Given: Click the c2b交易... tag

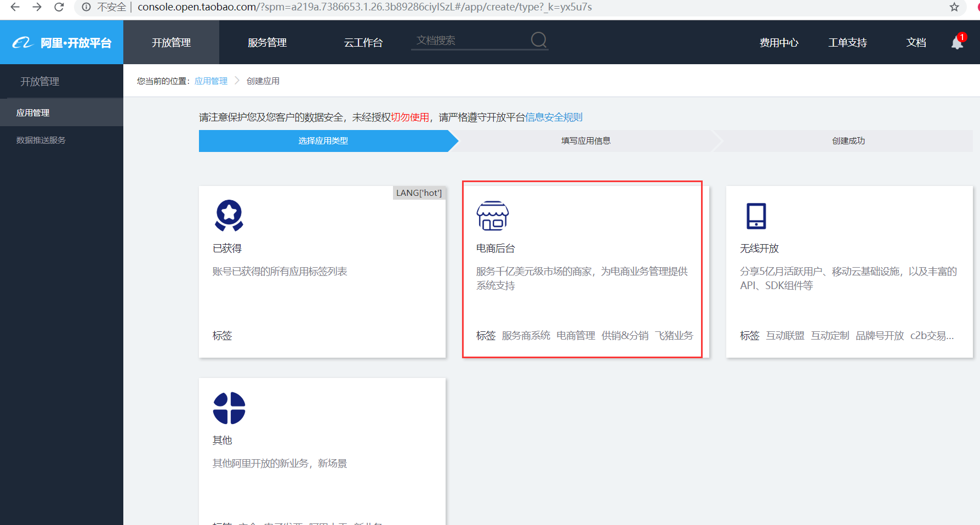Looking at the screenshot, I should tap(932, 335).
